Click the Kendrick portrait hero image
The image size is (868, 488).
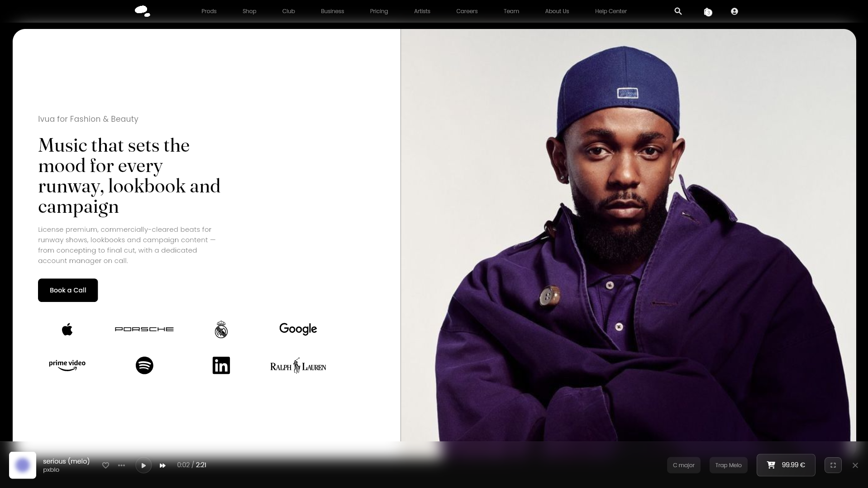(x=628, y=235)
